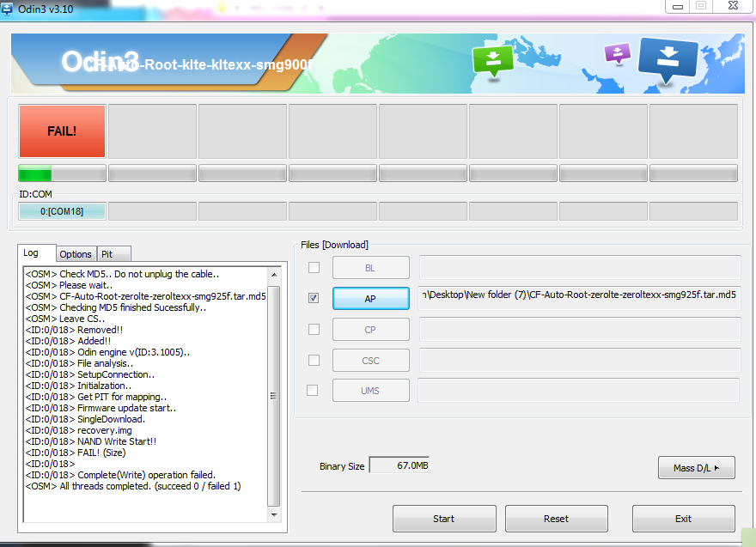Image resolution: width=756 pixels, height=547 pixels.
Task: Click the Exit button
Action: 684,519
